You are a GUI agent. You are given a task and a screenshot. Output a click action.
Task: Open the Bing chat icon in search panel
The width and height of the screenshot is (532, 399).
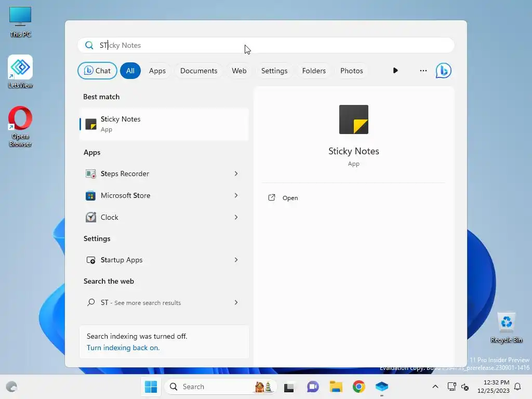[444, 71]
